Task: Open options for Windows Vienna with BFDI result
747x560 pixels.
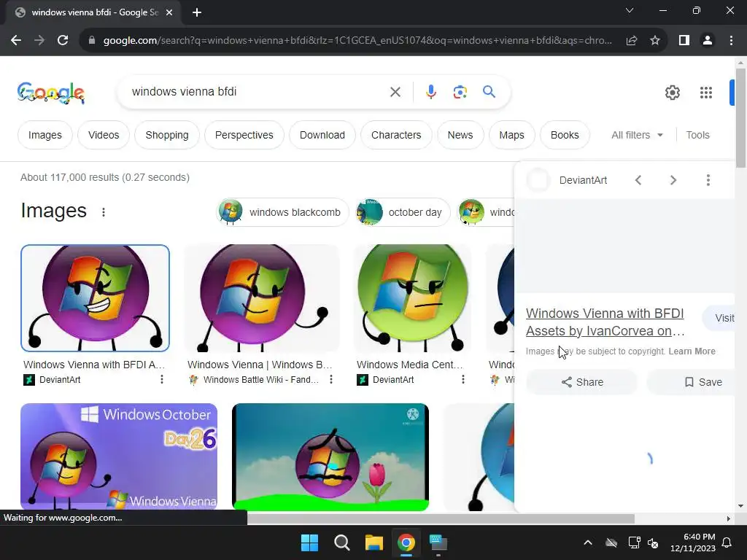Action: click(x=162, y=379)
